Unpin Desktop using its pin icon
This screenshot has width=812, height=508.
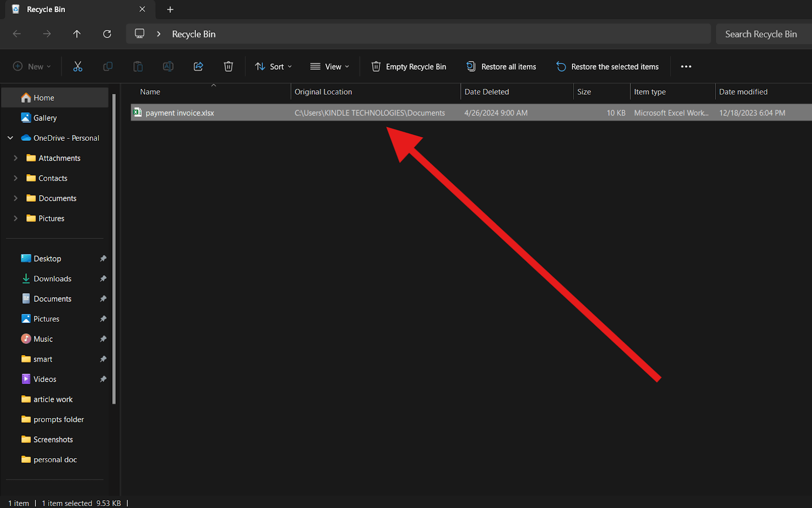click(x=103, y=259)
